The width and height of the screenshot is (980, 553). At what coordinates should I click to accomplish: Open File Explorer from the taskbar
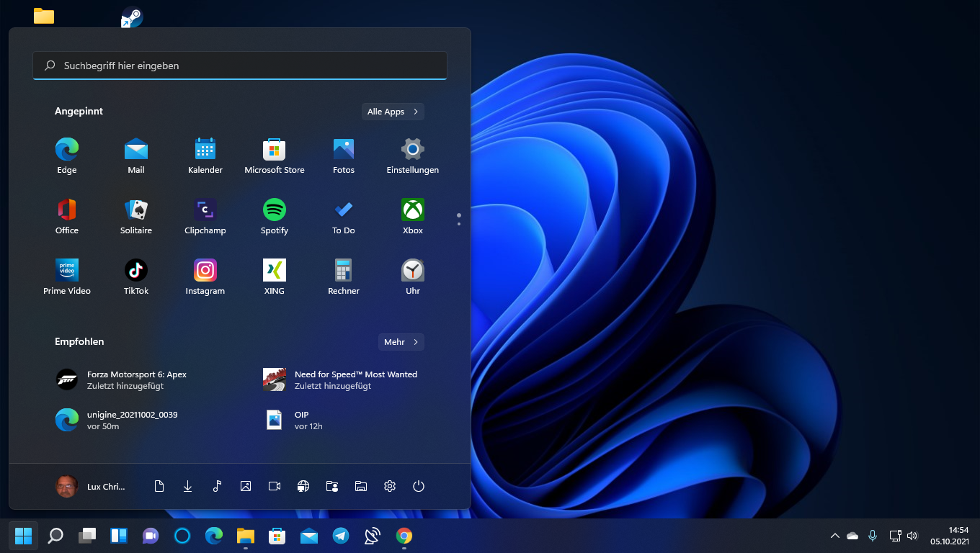click(x=246, y=536)
